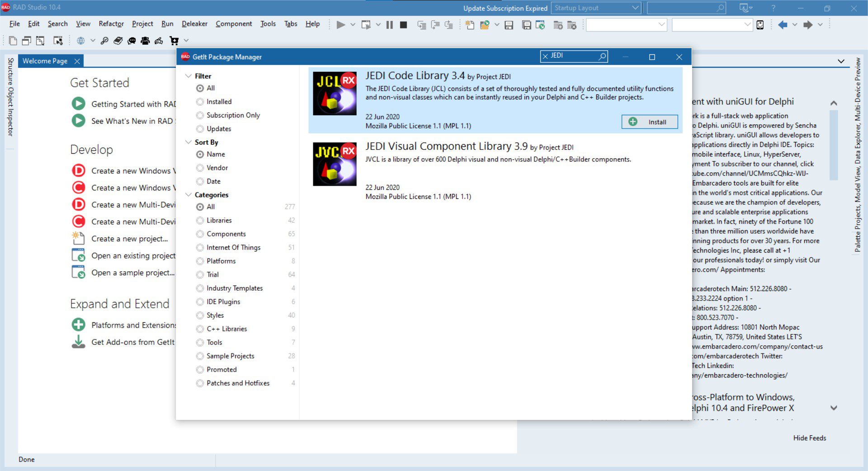Click the JVCL logo of JEDI Visual Component Library
This screenshot has height=471, width=868.
pyautogui.click(x=335, y=164)
